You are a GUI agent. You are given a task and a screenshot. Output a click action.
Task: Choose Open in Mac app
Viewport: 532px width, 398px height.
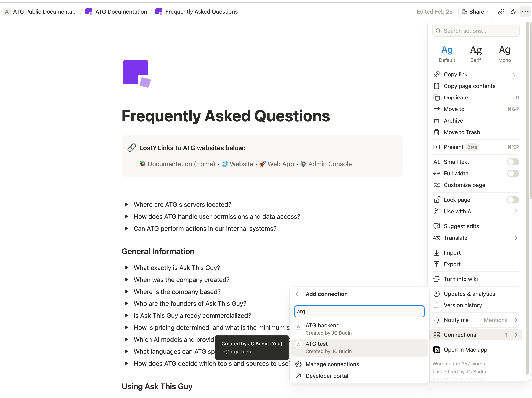click(476, 350)
